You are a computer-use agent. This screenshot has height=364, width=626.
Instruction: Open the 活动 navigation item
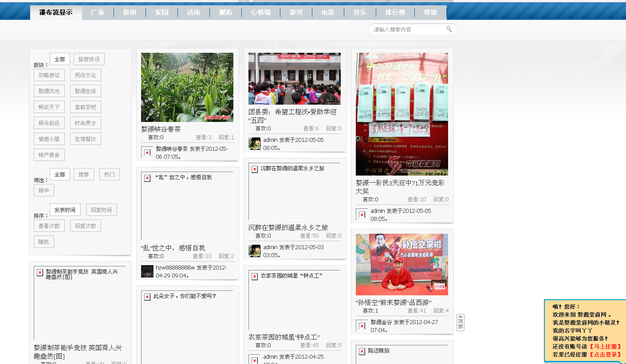[x=193, y=12]
